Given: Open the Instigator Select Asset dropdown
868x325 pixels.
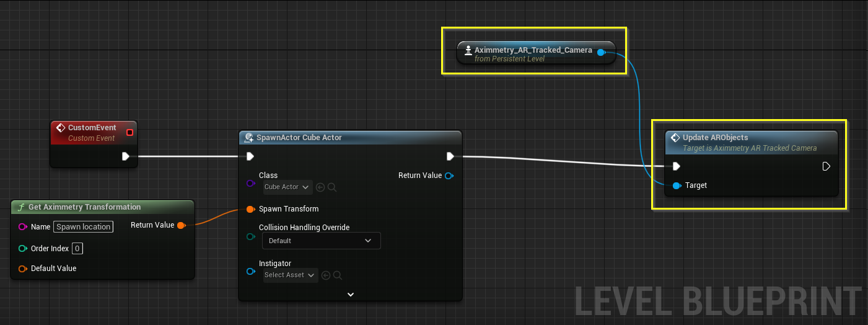Looking at the screenshot, I should tap(290, 275).
